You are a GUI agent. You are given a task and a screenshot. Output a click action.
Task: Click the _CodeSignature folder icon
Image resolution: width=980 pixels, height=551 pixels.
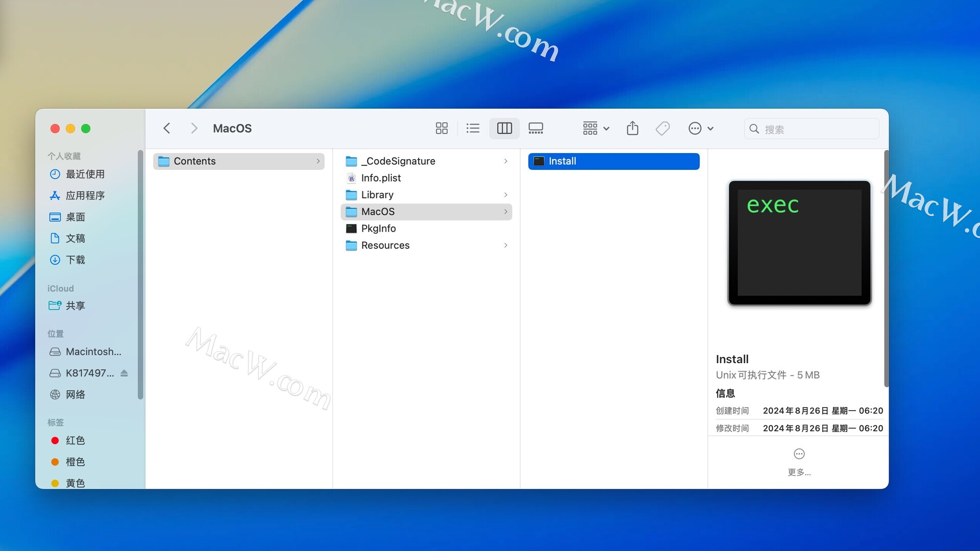[x=351, y=161]
